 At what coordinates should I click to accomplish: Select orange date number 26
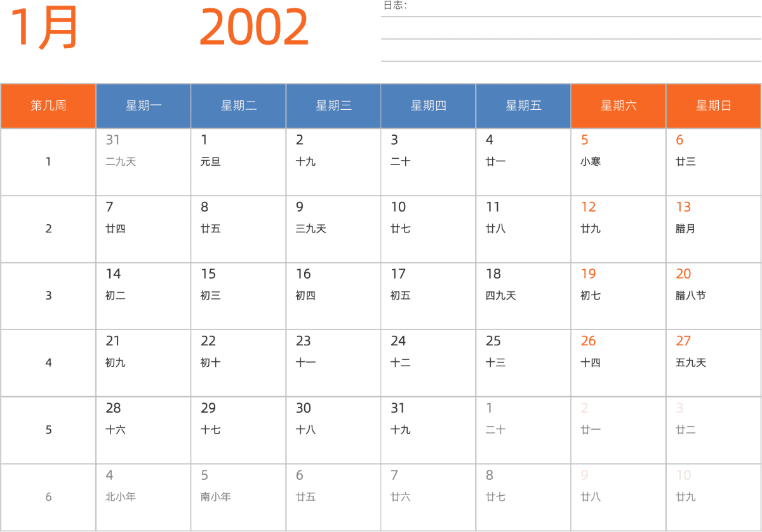click(588, 342)
